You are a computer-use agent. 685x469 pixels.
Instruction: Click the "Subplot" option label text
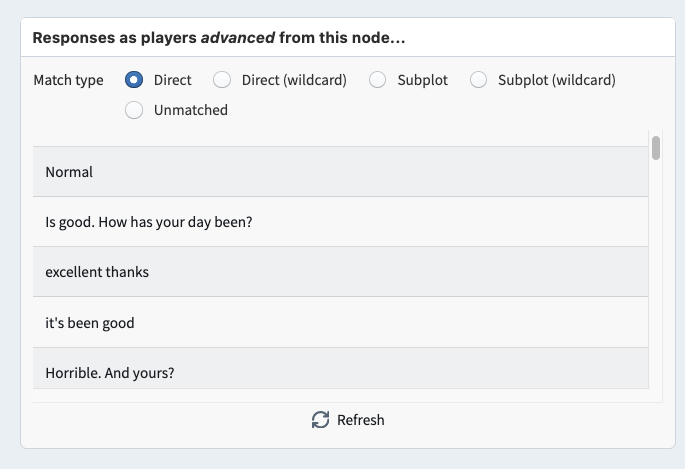pos(422,80)
